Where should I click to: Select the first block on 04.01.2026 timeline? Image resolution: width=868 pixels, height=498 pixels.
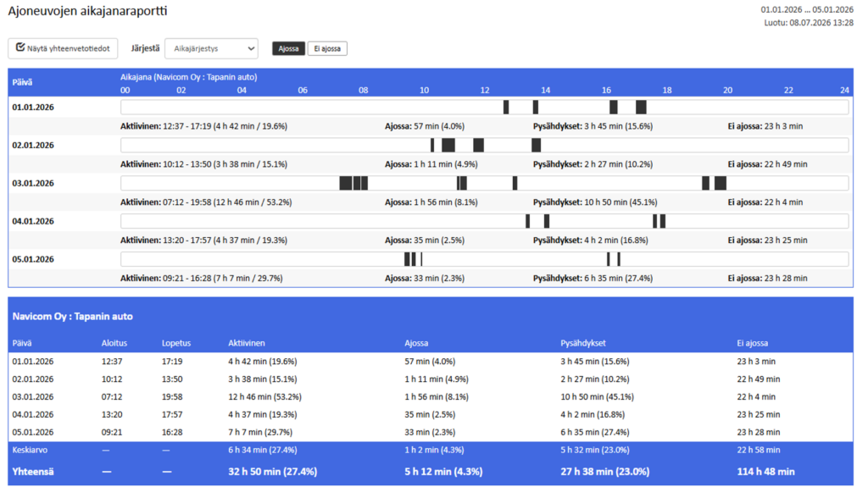[527, 221]
